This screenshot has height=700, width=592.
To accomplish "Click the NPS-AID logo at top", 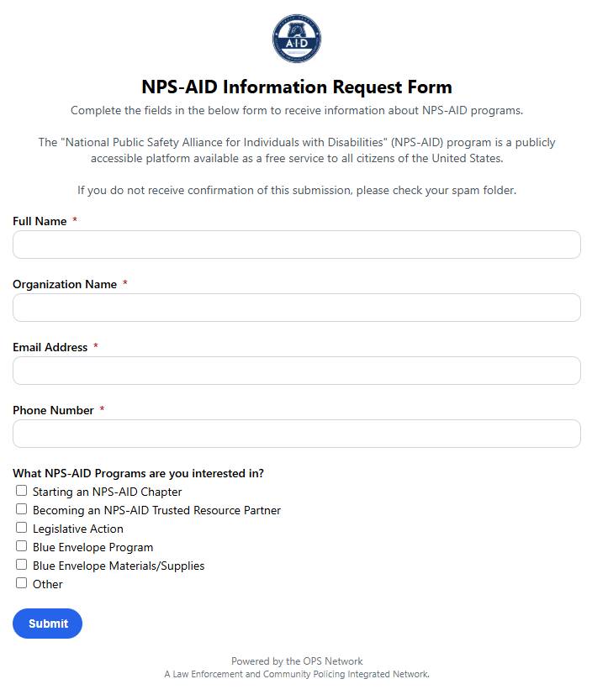I will [296, 39].
